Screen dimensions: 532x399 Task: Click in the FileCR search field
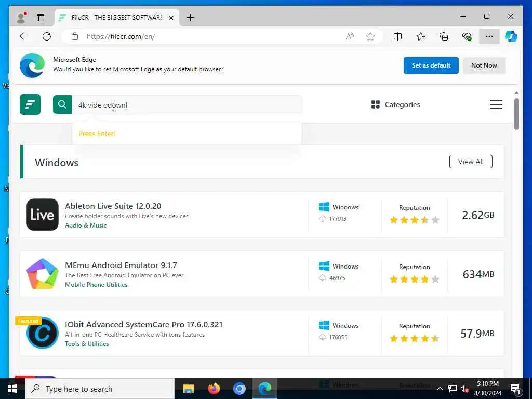click(x=187, y=105)
